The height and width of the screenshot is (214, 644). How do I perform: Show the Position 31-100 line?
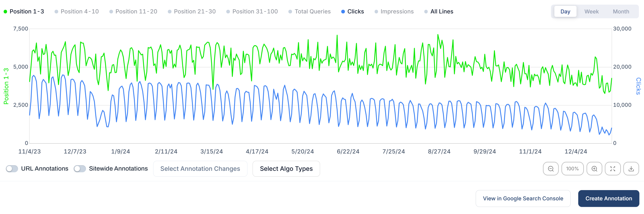point(252,11)
